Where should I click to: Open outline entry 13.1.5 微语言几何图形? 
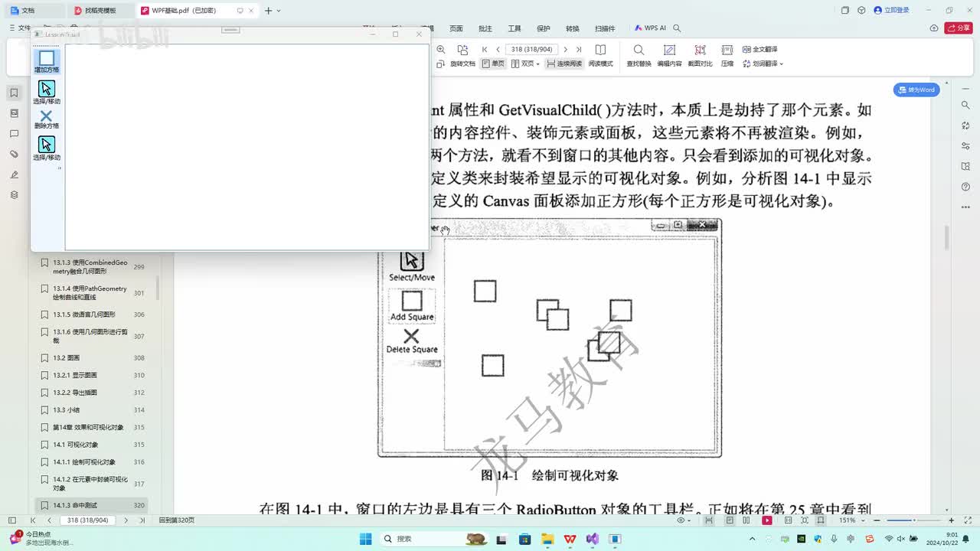click(x=92, y=315)
